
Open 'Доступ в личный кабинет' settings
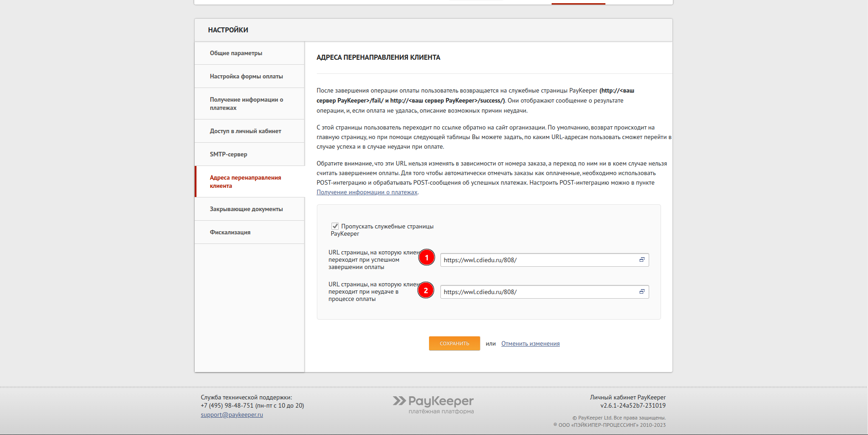[x=245, y=131]
